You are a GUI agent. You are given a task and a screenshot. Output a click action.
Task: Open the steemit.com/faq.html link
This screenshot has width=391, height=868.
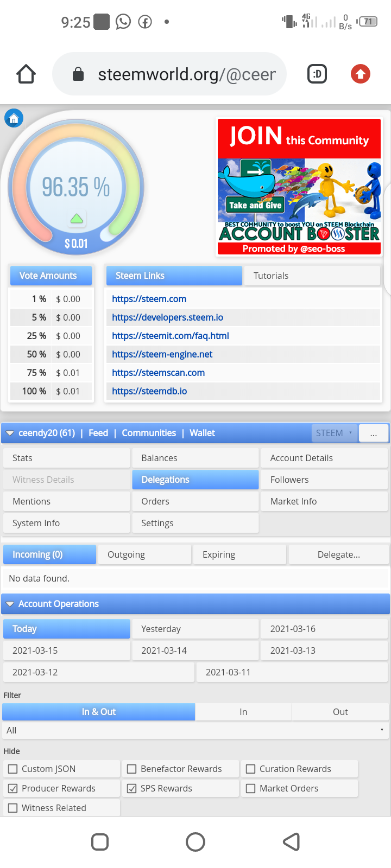(x=171, y=336)
